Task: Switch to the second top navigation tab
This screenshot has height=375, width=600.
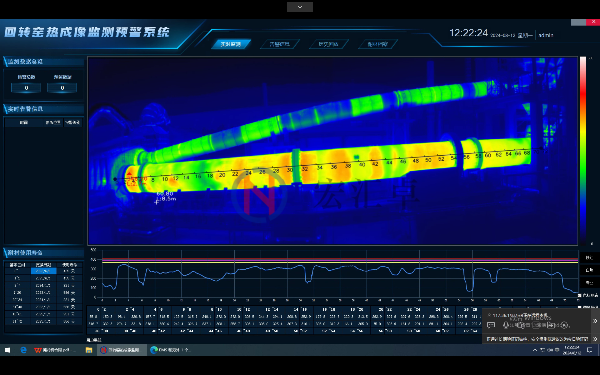Action: point(280,44)
